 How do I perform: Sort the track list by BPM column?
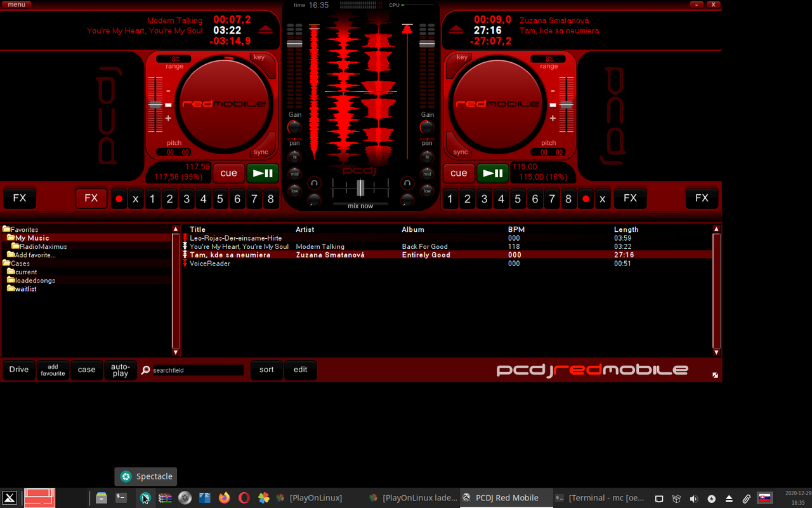tap(516, 229)
